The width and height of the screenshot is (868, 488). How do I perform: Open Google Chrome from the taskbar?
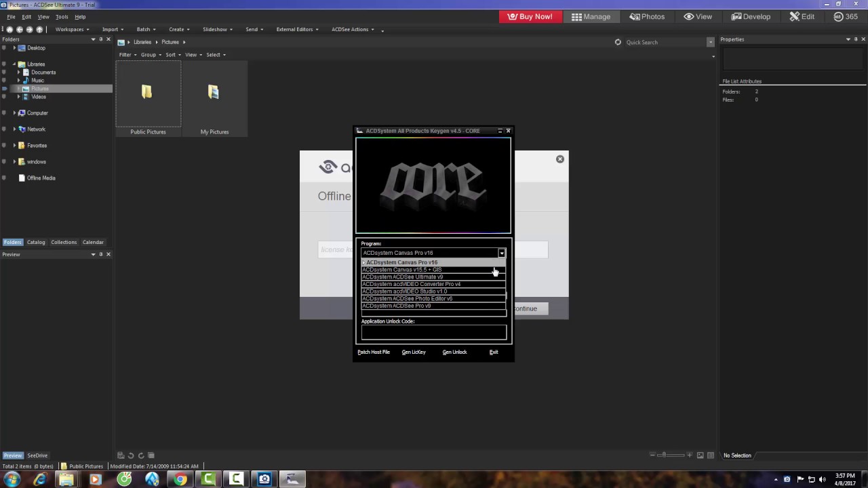tap(180, 479)
